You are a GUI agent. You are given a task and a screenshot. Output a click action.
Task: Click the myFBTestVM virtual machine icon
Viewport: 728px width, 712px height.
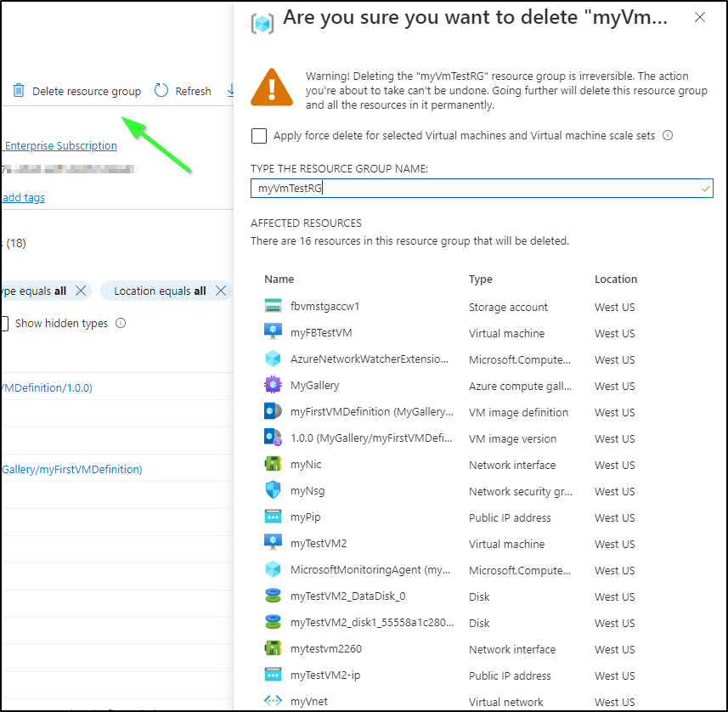click(273, 332)
